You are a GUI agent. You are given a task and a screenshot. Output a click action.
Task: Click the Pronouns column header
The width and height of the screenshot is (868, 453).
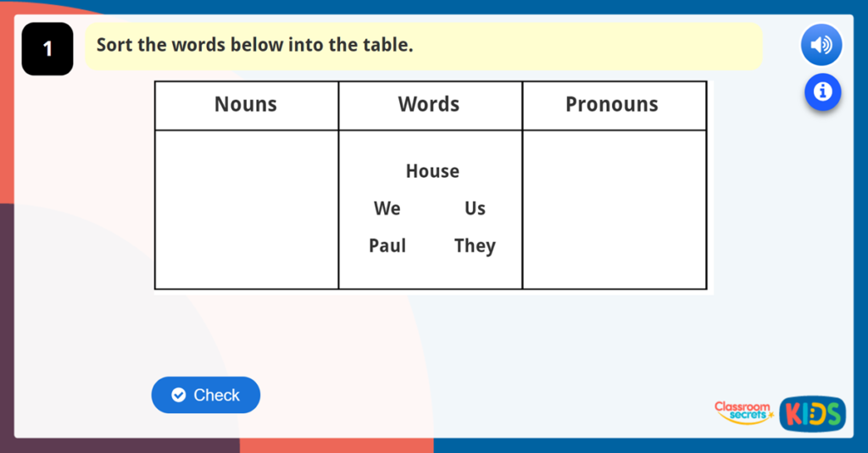pos(612,105)
